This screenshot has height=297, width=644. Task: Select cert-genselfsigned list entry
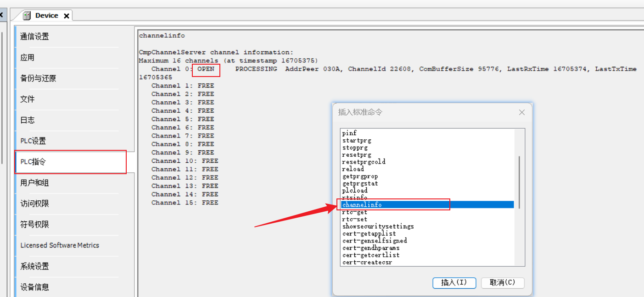tap(375, 241)
